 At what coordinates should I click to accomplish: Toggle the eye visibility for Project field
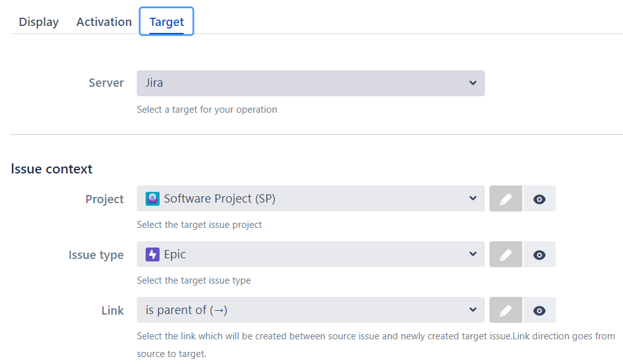(x=539, y=199)
